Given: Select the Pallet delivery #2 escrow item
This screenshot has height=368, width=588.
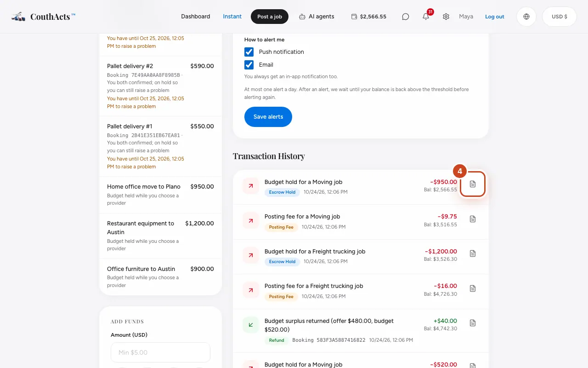Looking at the screenshot, I should [x=160, y=86].
